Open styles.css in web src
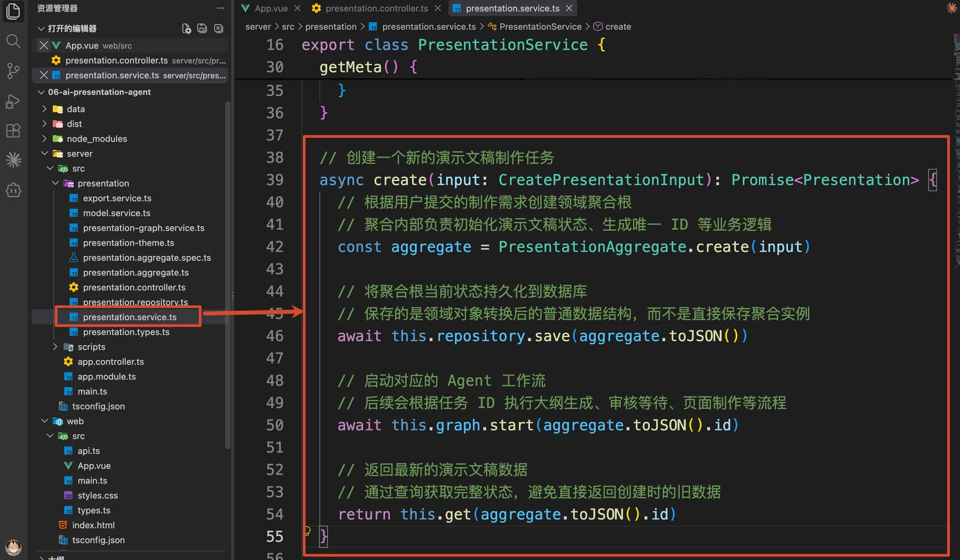This screenshot has height=560, width=960. [97, 496]
